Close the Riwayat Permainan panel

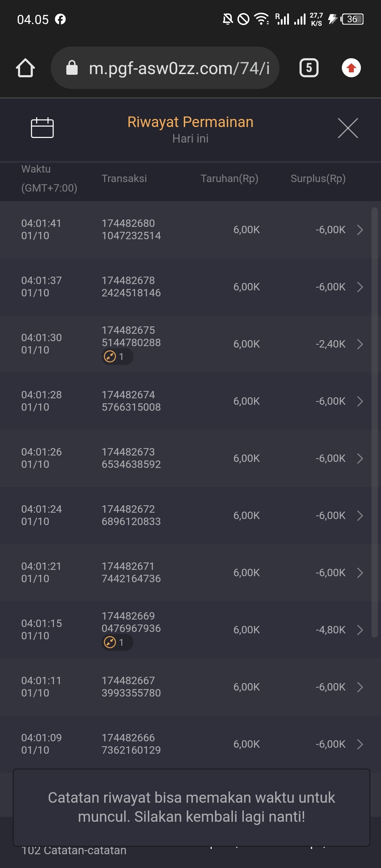[x=348, y=128]
